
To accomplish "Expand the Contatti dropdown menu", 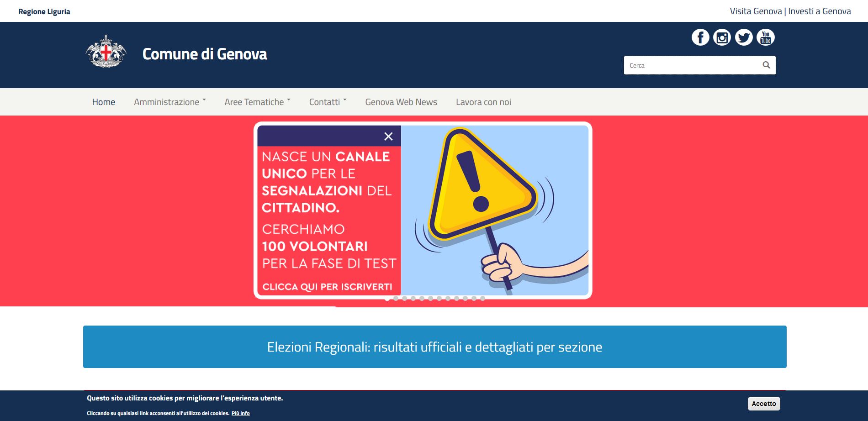I will 328,102.
